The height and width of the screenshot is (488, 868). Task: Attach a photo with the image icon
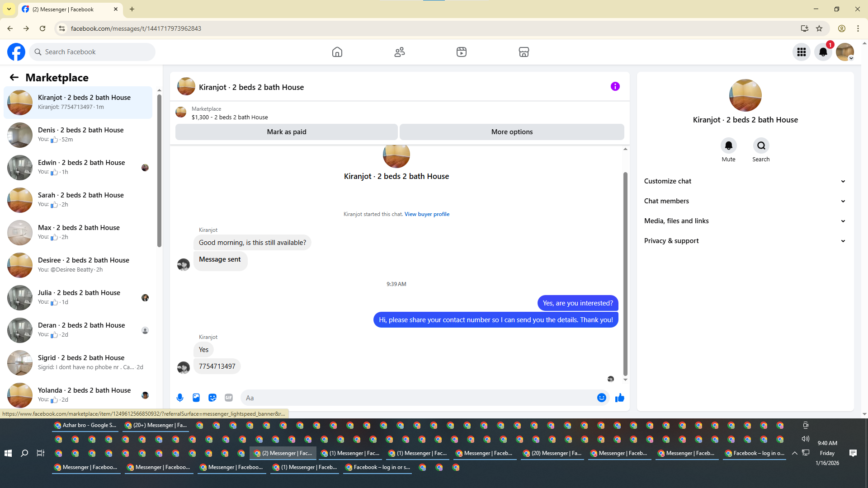(196, 398)
